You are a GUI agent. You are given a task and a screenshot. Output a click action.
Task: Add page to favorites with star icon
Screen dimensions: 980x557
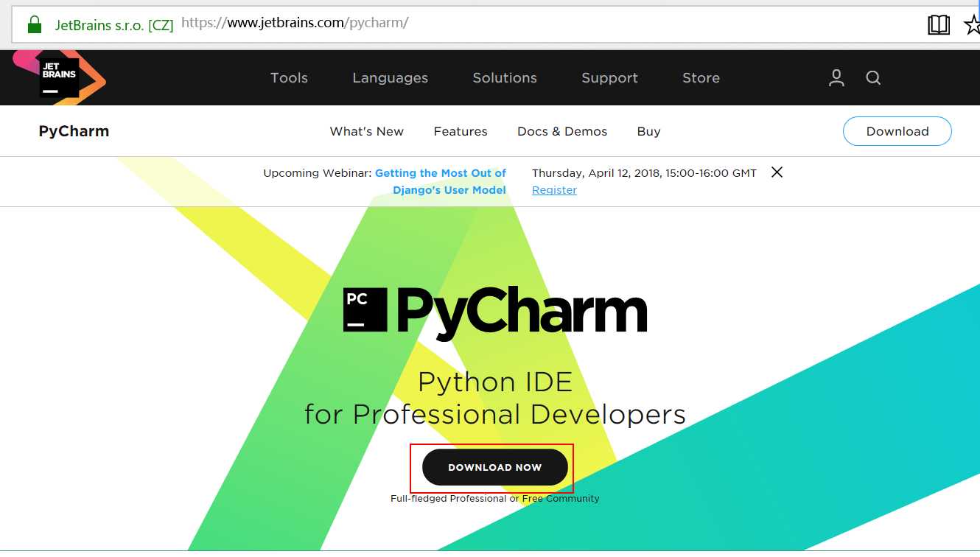pyautogui.click(x=972, y=24)
